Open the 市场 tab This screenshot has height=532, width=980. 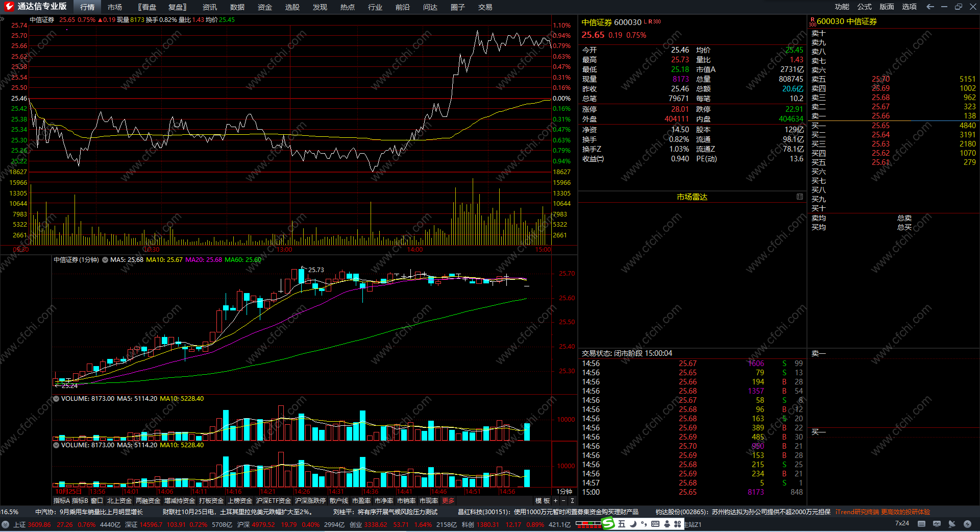click(x=115, y=7)
